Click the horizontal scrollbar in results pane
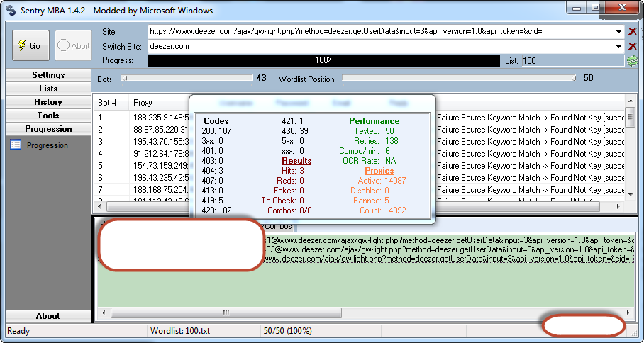 pyautogui.click(x=284, y=313)
